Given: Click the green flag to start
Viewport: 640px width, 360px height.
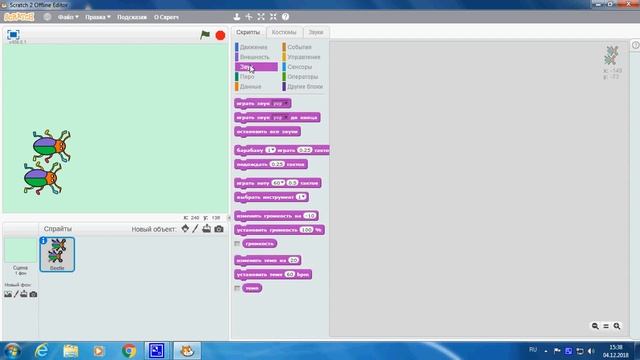Looking at the screenshot, I should [205, 35].
